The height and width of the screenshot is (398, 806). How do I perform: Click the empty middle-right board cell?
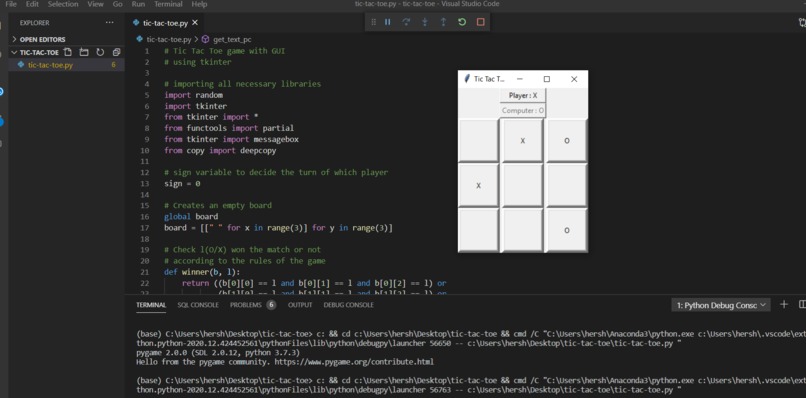point(566,185)
